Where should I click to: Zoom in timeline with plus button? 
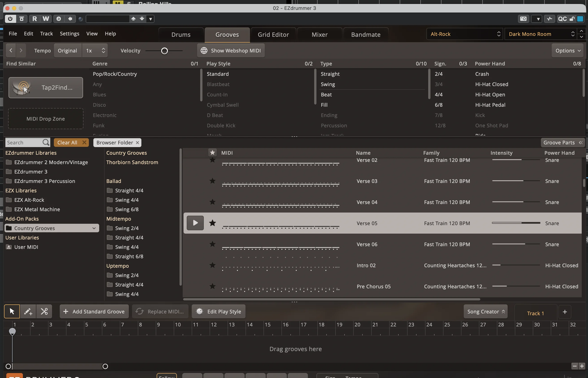[582, 366]
